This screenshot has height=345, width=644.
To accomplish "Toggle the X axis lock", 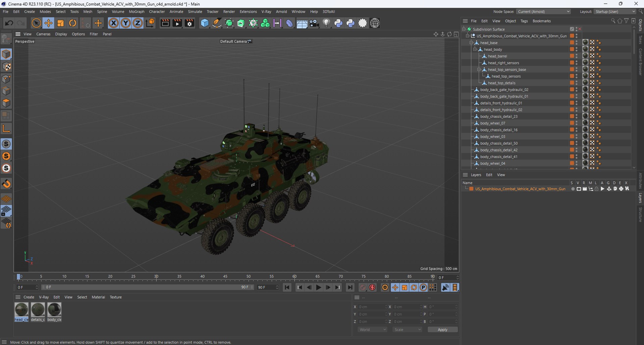I will (113, 23).
